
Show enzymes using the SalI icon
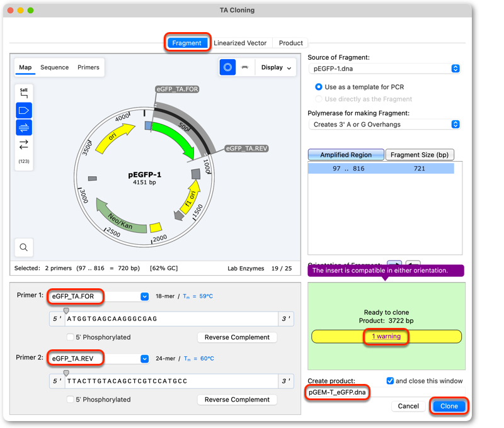[24, 93]
